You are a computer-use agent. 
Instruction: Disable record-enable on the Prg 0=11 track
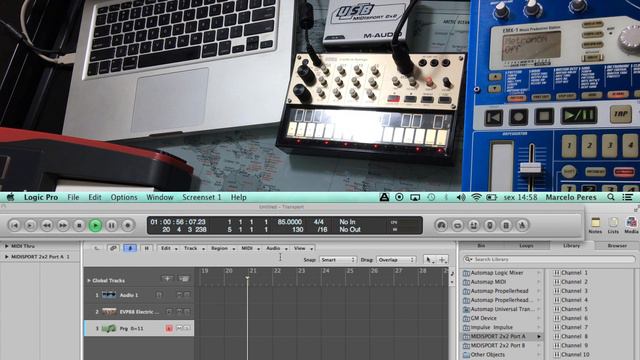tap(169, 328)
